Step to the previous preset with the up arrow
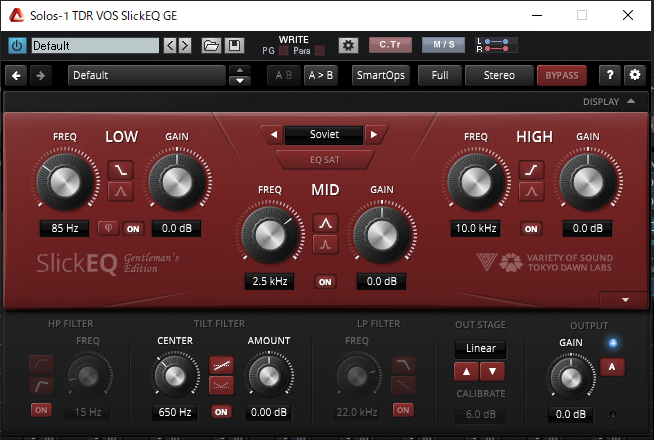654x440 pixels. click(240, 70)
